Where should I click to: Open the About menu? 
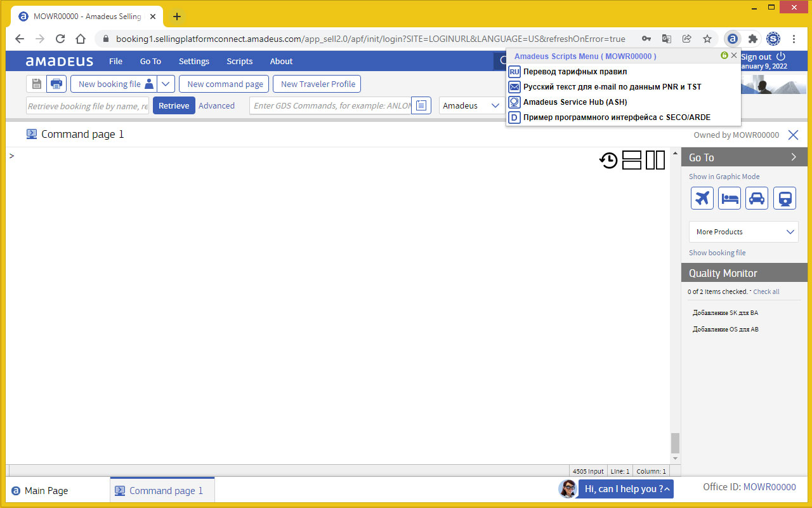tap(281, 61)
